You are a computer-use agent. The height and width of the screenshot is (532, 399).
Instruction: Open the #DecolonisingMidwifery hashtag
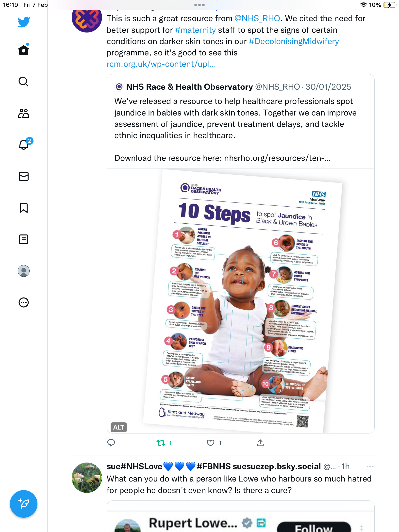[x=294, y=41]
